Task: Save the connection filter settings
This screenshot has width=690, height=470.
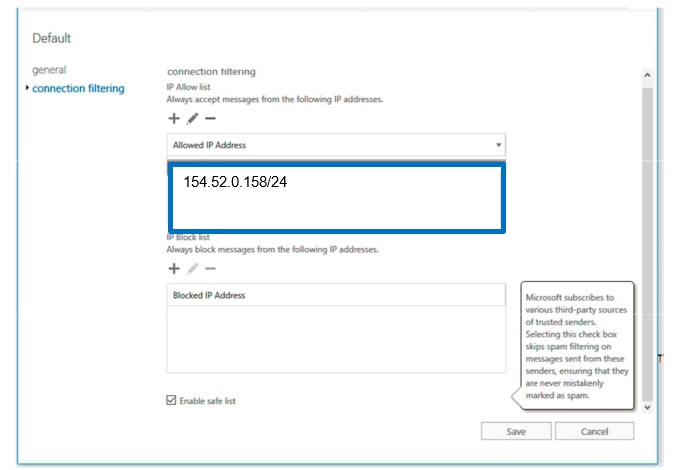Action: [x=516, y=431]
